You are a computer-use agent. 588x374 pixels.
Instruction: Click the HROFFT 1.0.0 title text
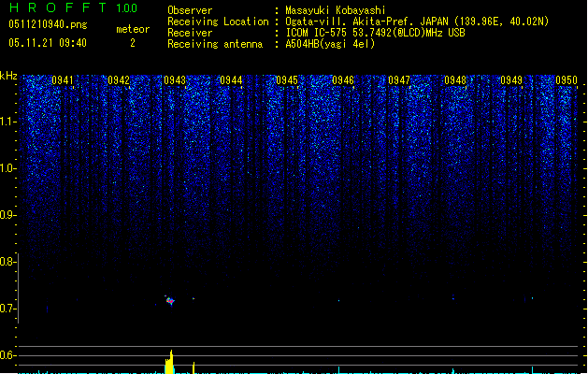[73, 7]
